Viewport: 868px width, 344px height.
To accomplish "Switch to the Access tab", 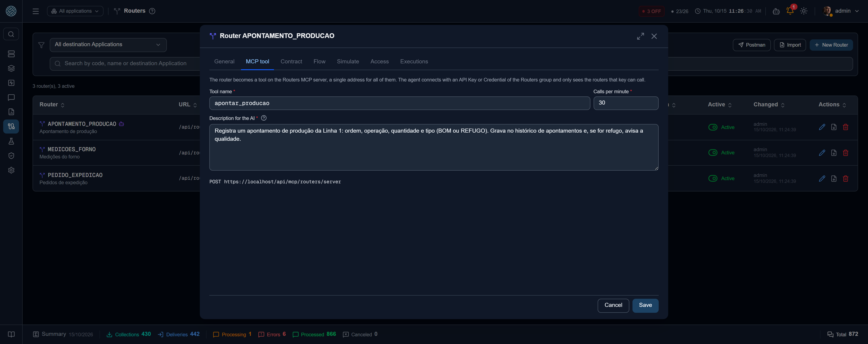I will coord(380,62).
